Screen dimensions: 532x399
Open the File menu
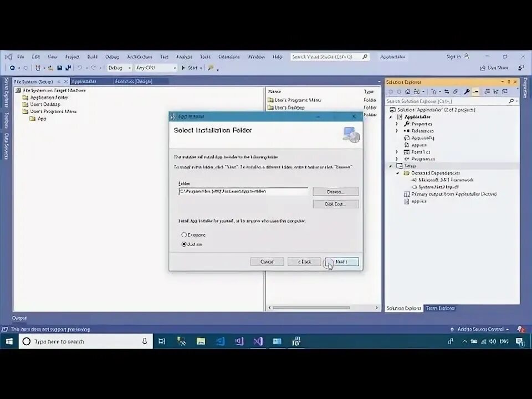[x=21, y=57]
